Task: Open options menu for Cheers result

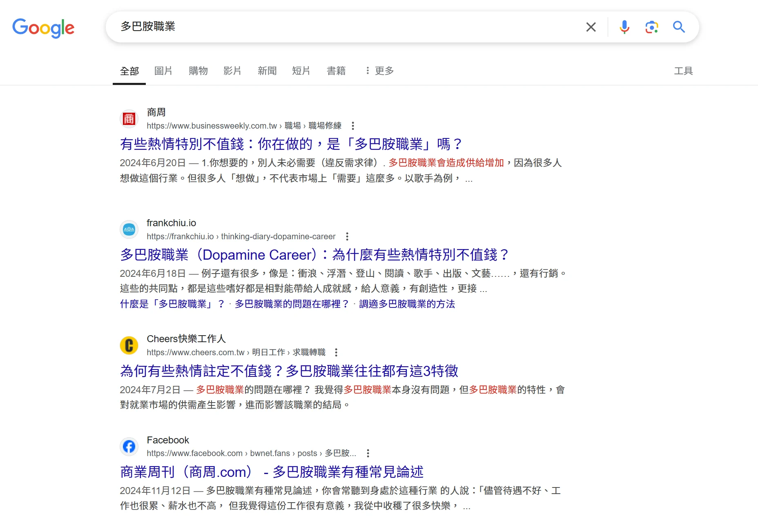Action: click(336, 352)
